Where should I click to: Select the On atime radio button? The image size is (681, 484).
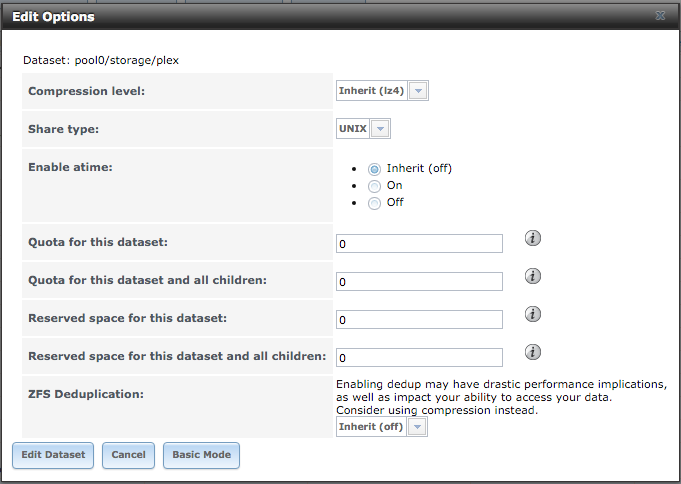point(374,186)
